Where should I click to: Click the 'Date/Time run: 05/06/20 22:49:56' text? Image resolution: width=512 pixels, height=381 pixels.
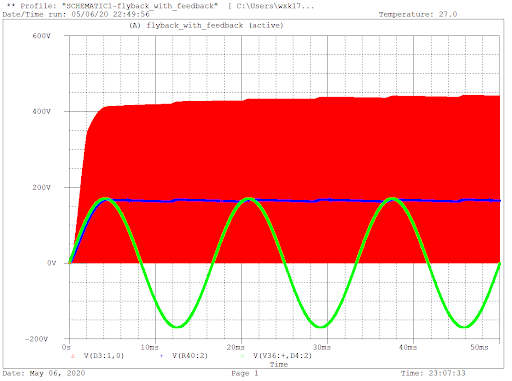pyautogui.click(x=76, y=14)
